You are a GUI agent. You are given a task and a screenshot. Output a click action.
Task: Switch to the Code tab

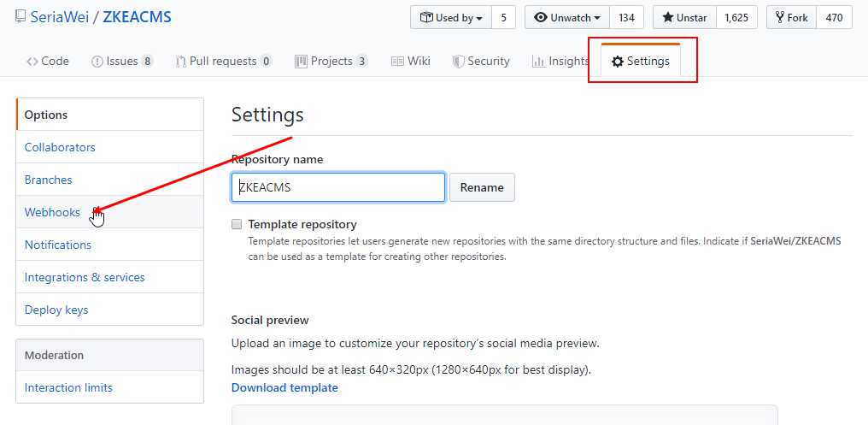click(x=48, y=61)
